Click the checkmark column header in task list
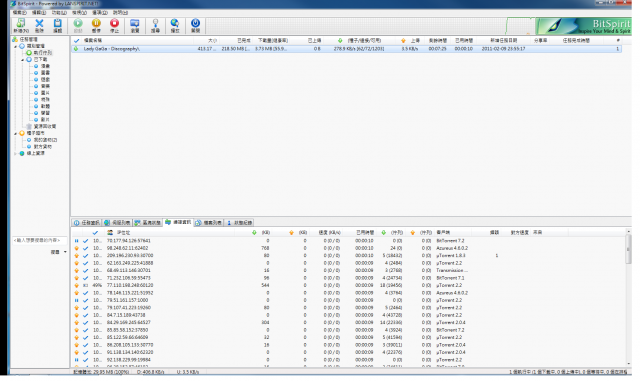The width and height of the screenshot is (640, 381). point(76,40)
